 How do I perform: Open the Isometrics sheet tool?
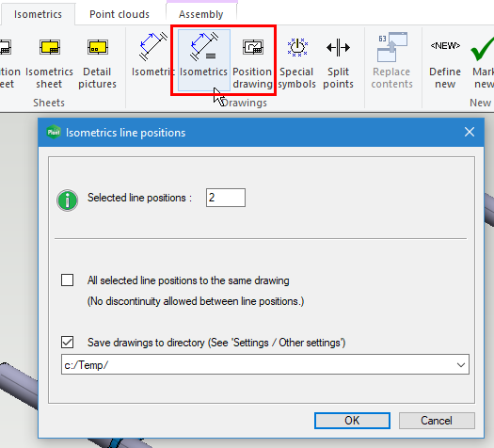tap(49, 62)
